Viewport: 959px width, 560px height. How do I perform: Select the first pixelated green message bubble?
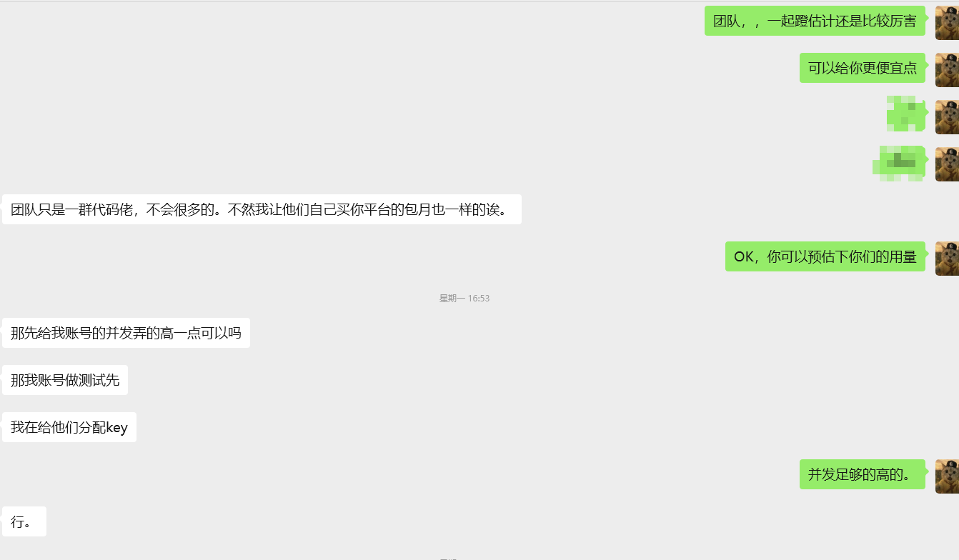tap(906, 114)
